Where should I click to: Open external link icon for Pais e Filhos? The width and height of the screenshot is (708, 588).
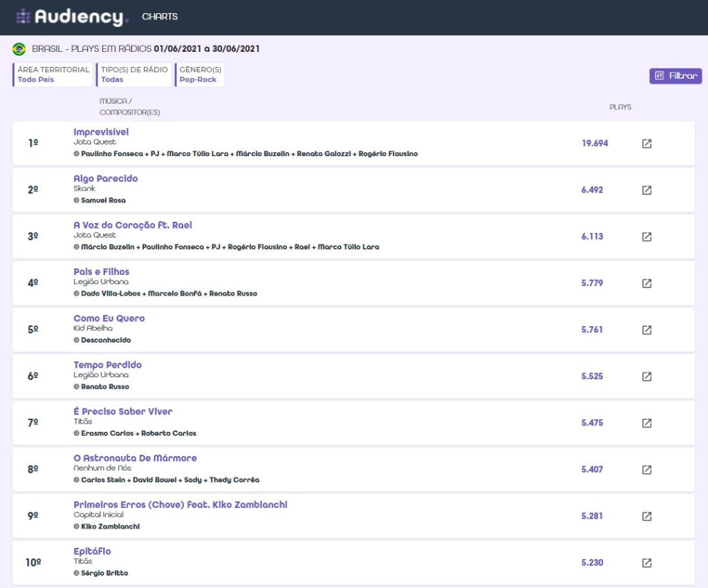point(646,283)
